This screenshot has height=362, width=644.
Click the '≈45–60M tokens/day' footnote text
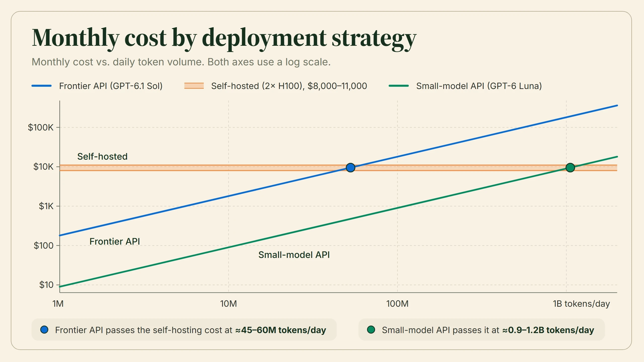click(281, 330)
